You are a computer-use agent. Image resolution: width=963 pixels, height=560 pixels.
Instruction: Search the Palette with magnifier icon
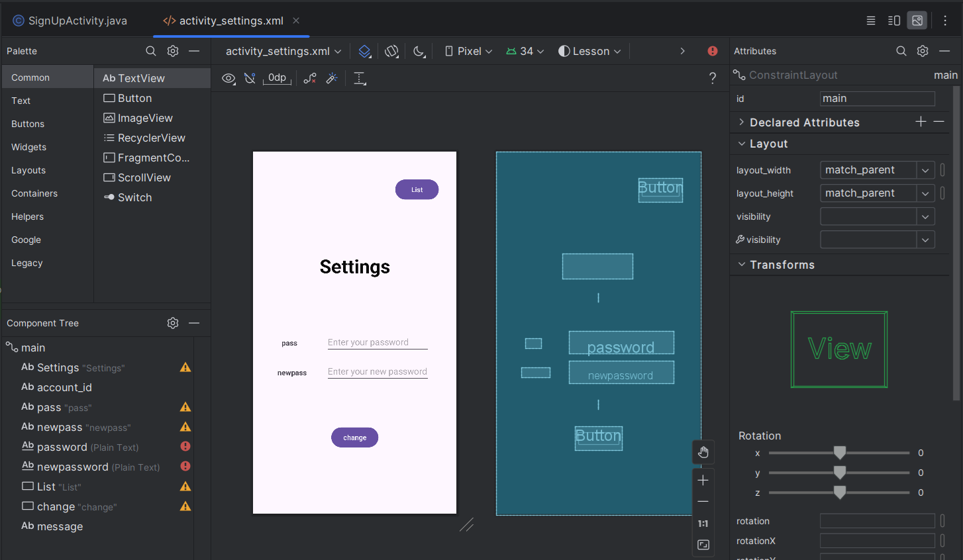tap(151, 51)
